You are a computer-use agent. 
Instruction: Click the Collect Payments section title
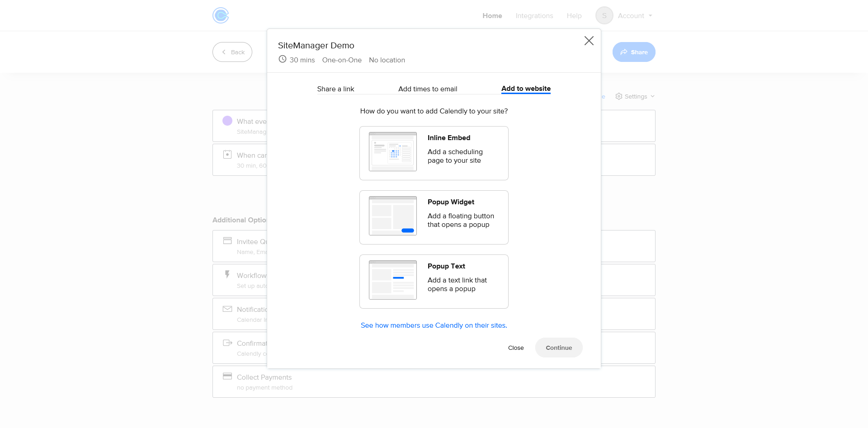tap(264, 377)
